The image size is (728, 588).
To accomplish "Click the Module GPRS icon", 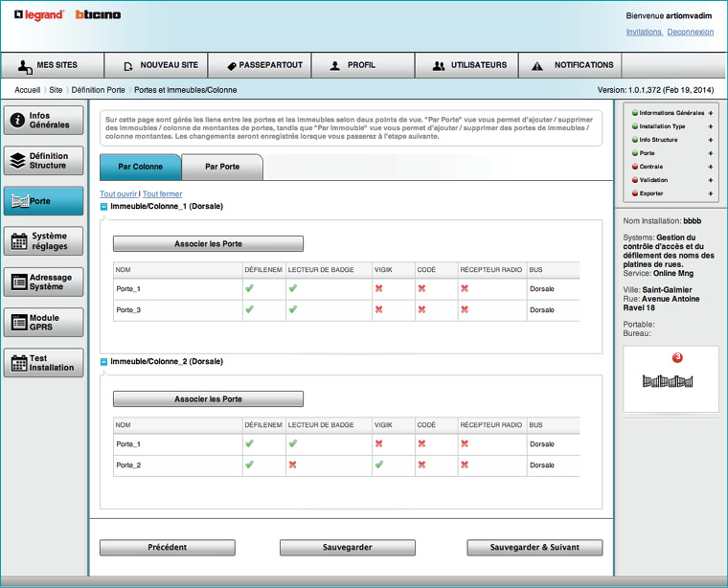I will tap(18, 323).
